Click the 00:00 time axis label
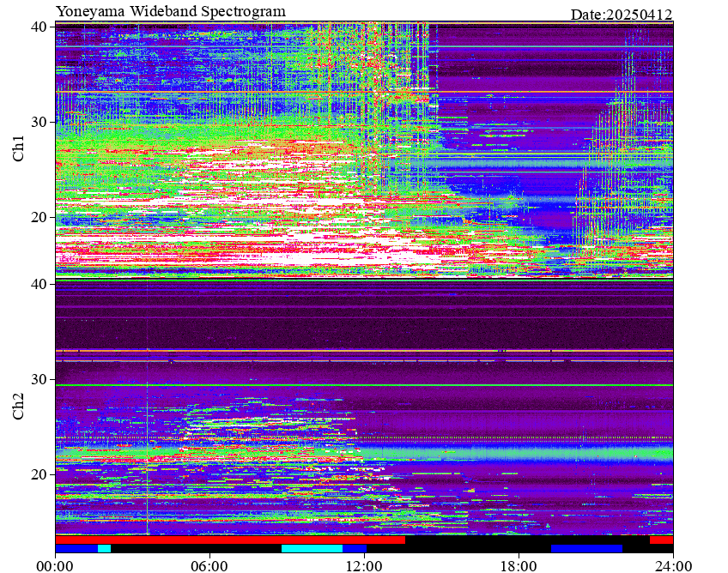Image resolution: width=728 pixels, height=573 pixels. (x=56, y=565)
